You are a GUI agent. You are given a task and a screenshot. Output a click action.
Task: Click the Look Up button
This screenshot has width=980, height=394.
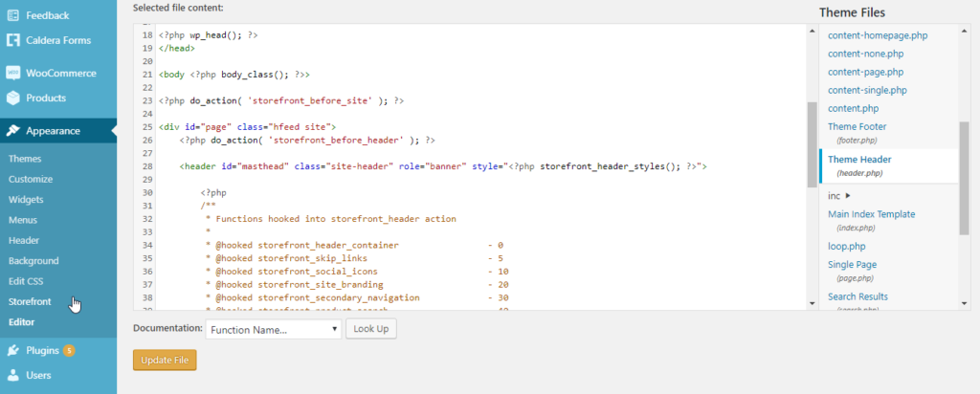click(371, 328)
